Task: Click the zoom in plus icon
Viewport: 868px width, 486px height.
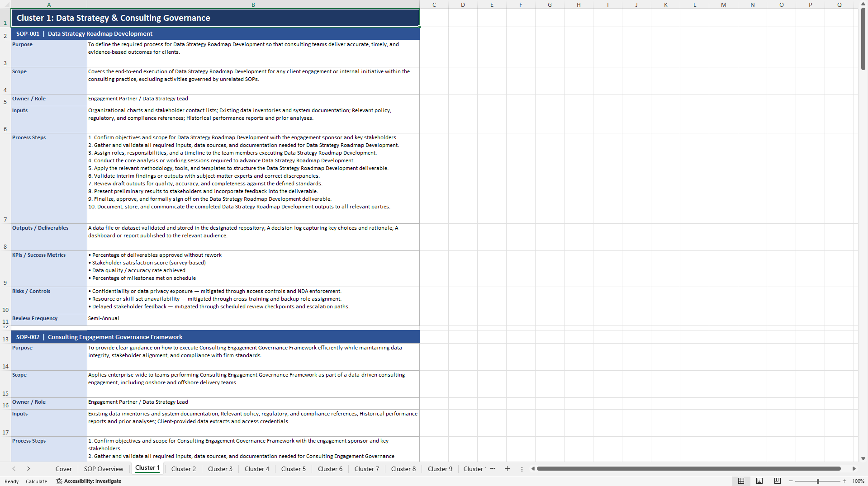Action: tap(844, 481)
